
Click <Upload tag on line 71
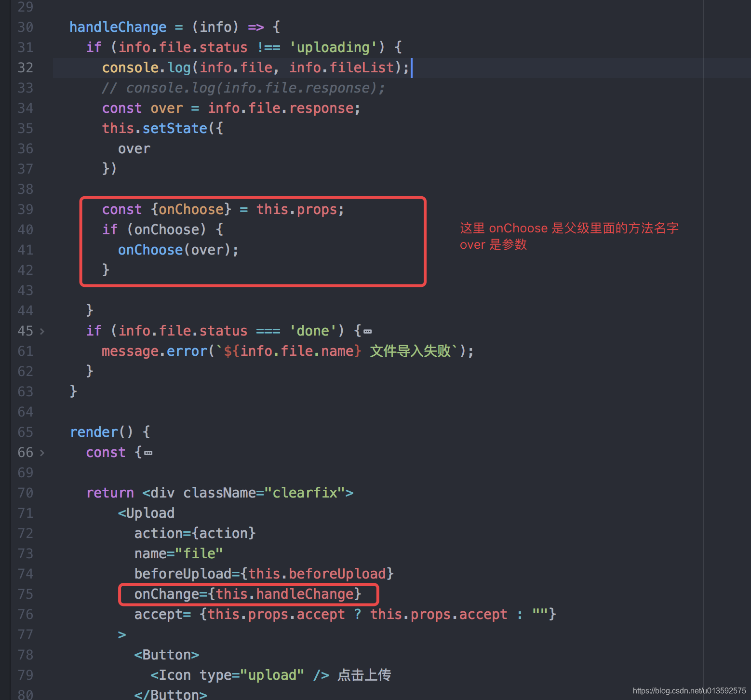[146, 513]
